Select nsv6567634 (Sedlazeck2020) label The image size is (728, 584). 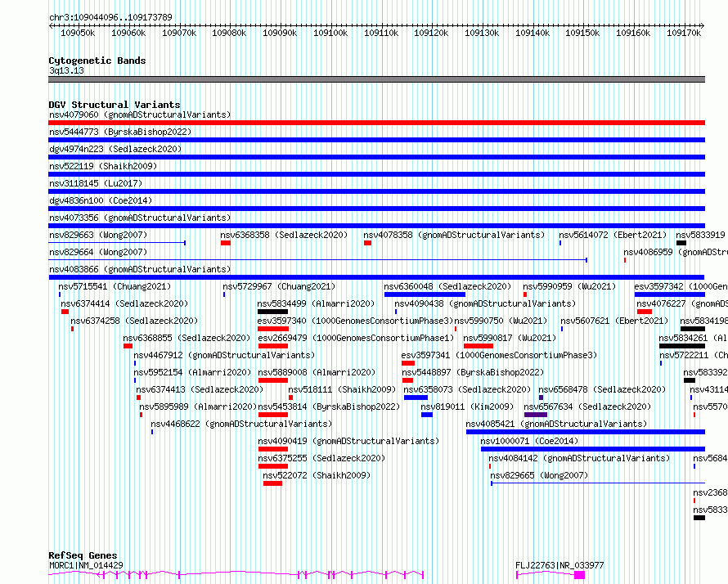point(587,407)
